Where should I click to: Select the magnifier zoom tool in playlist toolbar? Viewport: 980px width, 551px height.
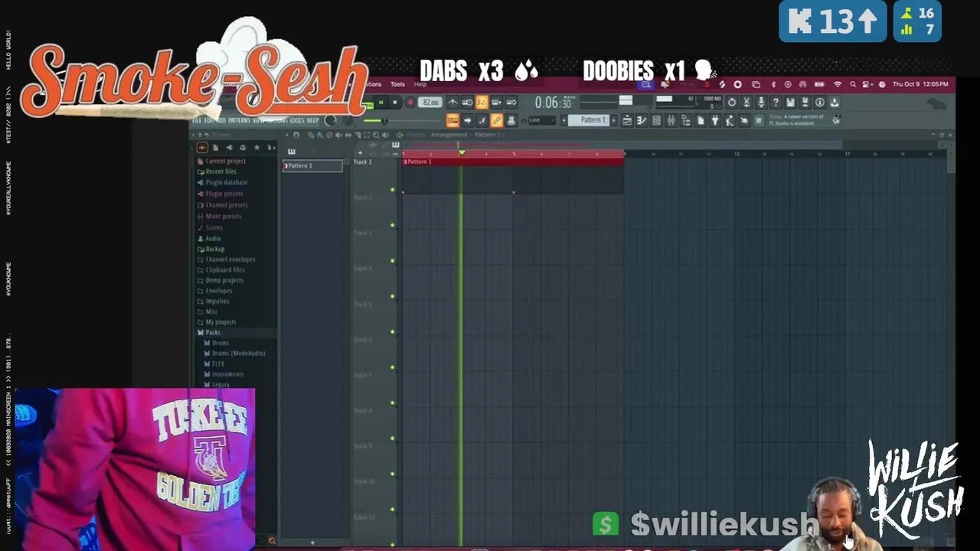(x=376, y=135)
